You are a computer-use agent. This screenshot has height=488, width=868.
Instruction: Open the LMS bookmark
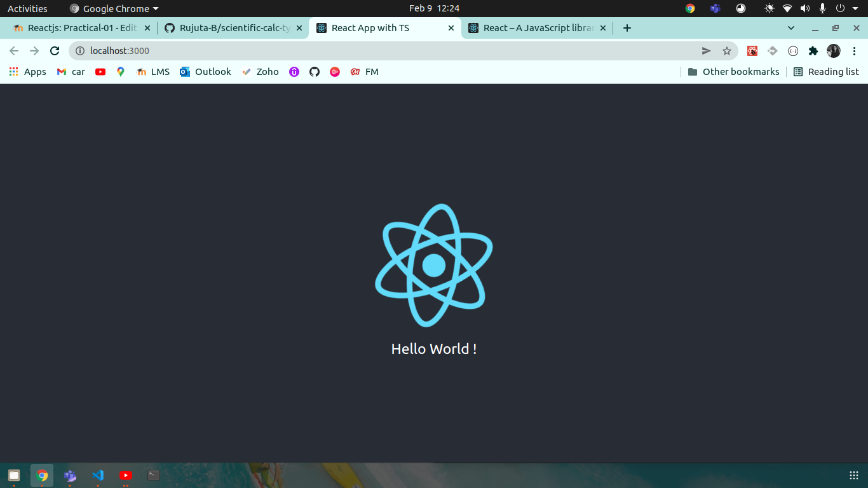pyautogui.click(x=153, y=72)
